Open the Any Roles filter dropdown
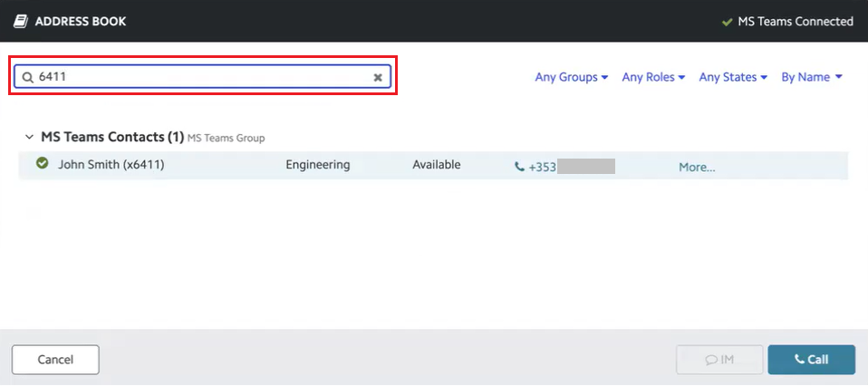The width and height of the screenshot is (868, 386). [x=653, y=77]
